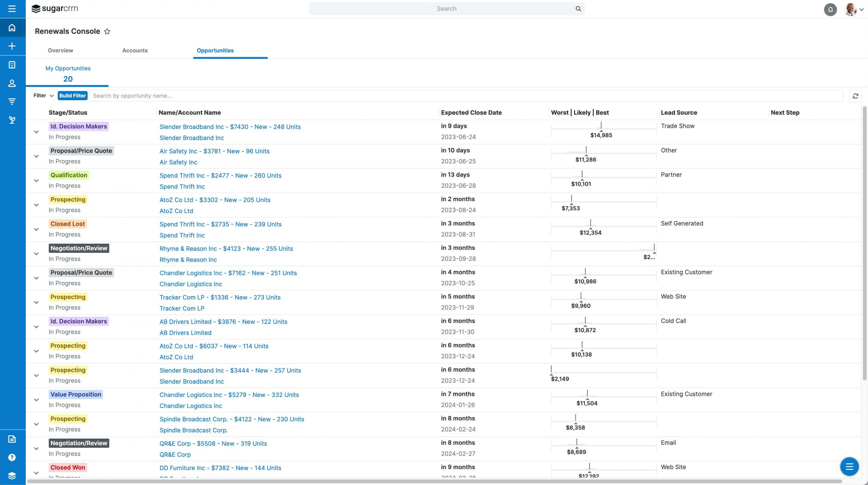This screenshot has height=485, width=868.
Task: Switch to the Overview tab
Action: tap(60, 50)
